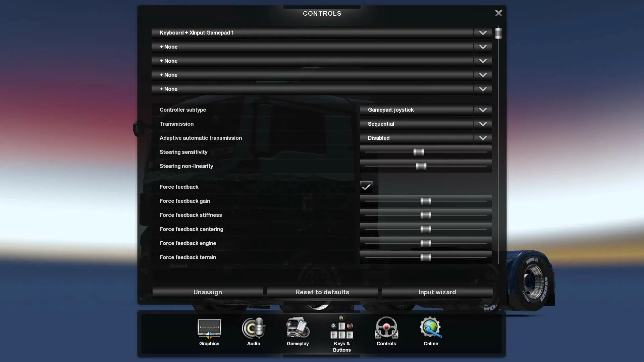Expand the Transmission dropdown menu
644x362 pixels.
[x=483, y=124]
